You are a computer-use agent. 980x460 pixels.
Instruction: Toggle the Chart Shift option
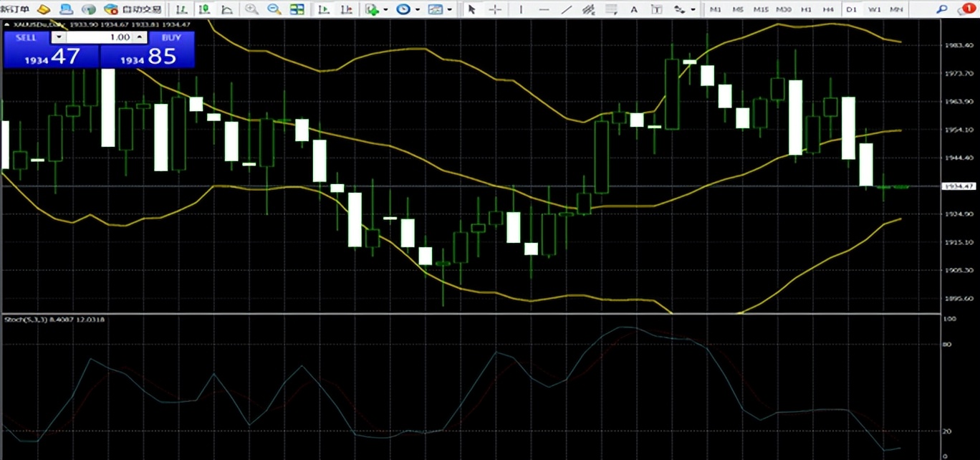point(347,9)
